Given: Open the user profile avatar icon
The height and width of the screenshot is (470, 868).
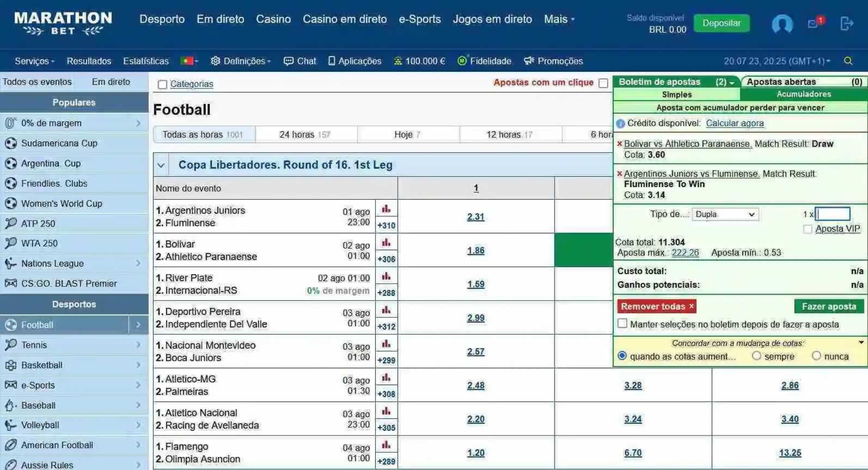Looking at the screenshot, I should click(782, 24).
